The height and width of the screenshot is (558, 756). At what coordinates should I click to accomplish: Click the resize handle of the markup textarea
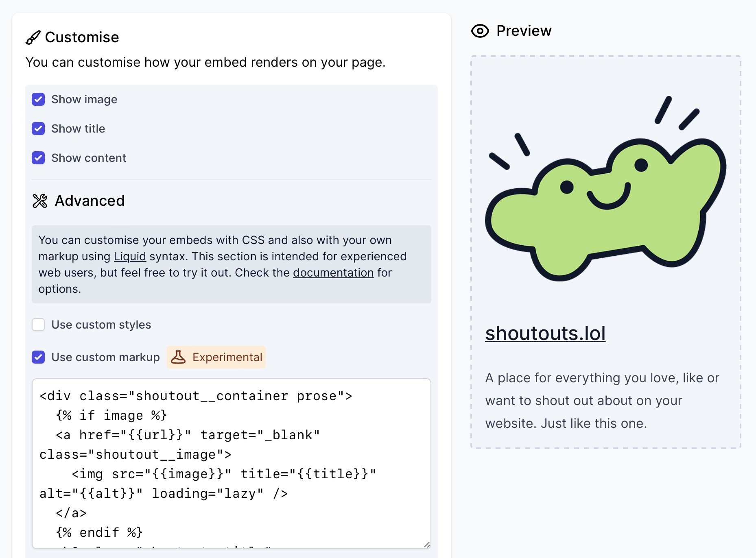click(426, 545)
